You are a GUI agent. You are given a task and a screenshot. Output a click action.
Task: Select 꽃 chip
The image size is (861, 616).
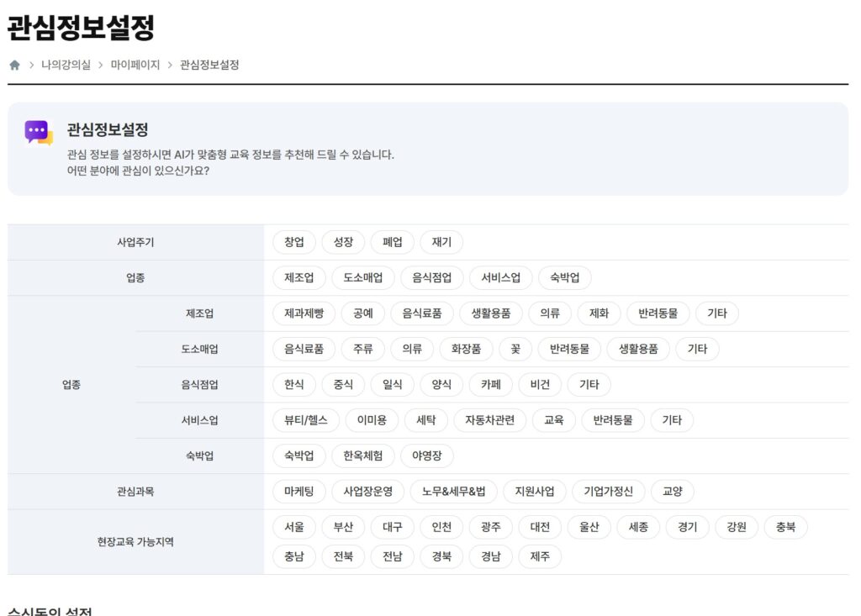(515, 349)
